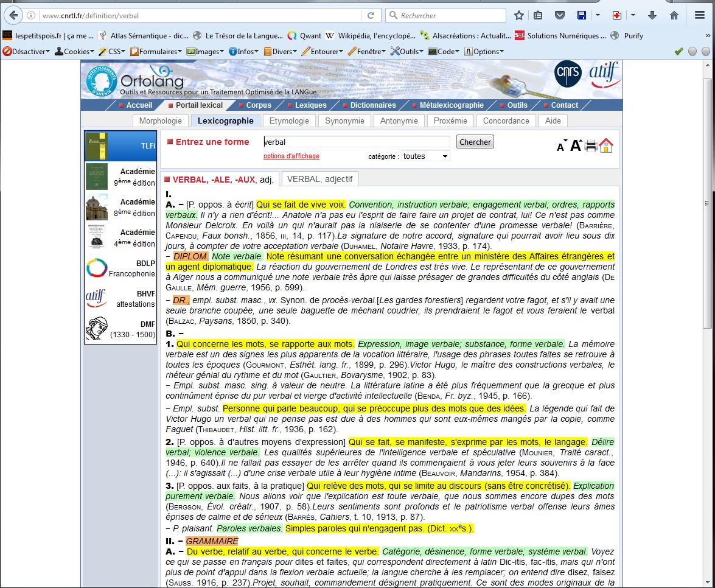Open the Aide tab
This screenshot has width=715, height=588.
click(553, 121)
